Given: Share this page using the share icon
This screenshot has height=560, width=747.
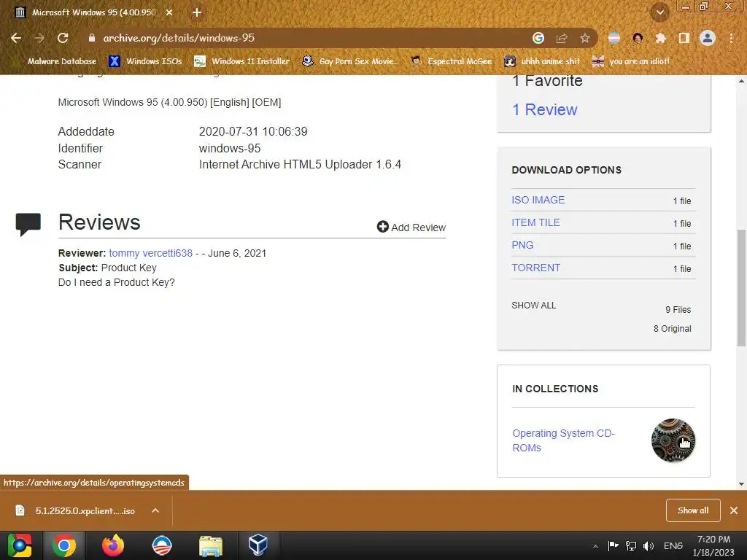Looking at the screenshot, I should tap(562, 38).
